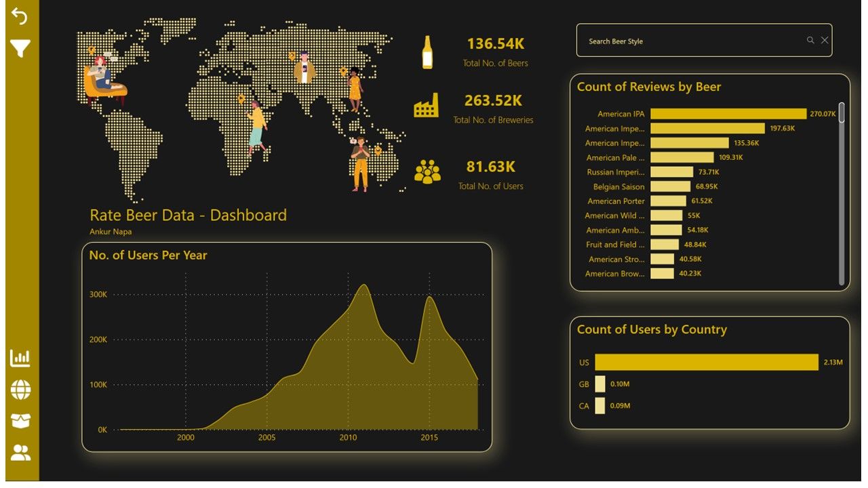
Task: Click the Total No. of Breweries label
Action: (493, 120)
